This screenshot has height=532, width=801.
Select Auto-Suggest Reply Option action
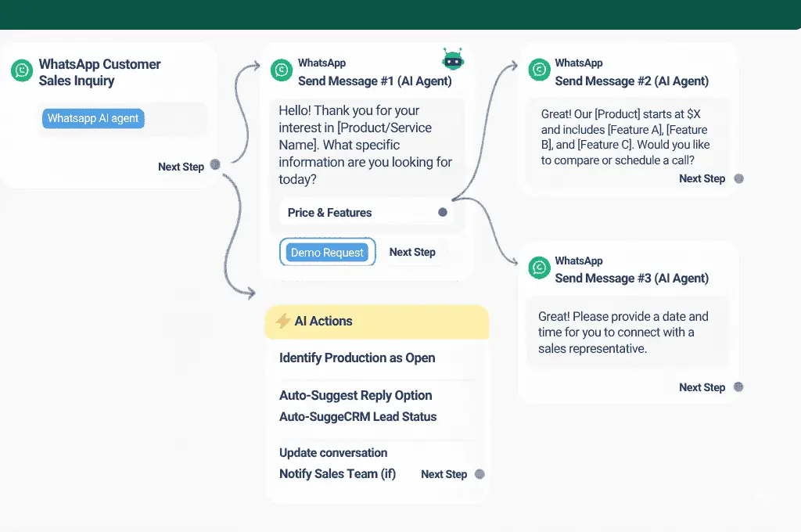coord(356,395)
